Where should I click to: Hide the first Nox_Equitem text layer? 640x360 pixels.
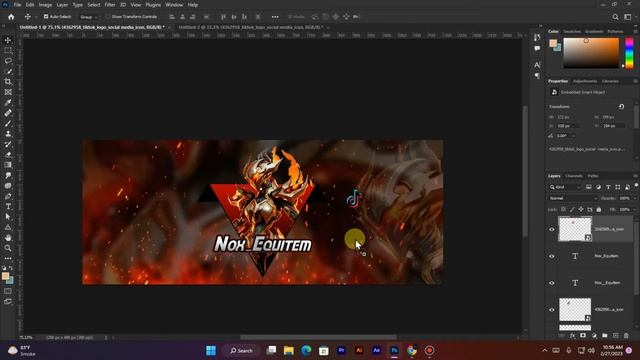pyautogui.click(x=552, y=256)
